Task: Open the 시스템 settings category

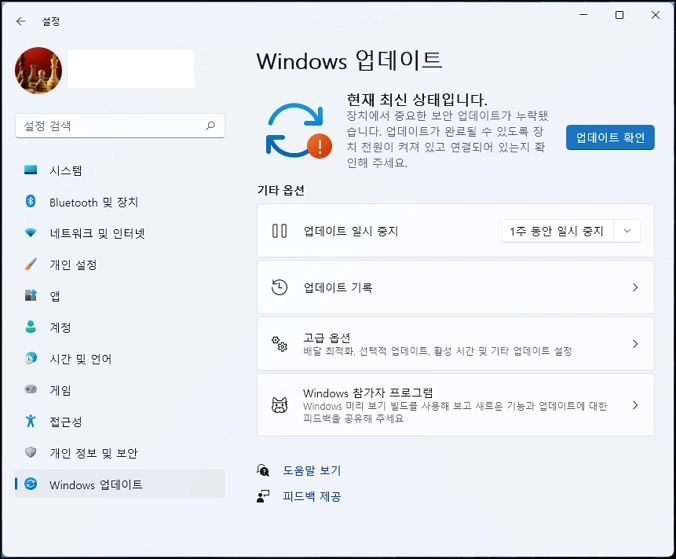Action: coord(120,170)
